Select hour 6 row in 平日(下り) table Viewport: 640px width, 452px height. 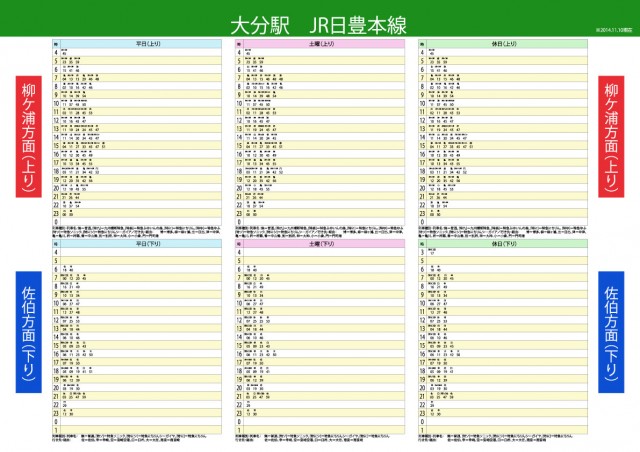click(137, 269)
